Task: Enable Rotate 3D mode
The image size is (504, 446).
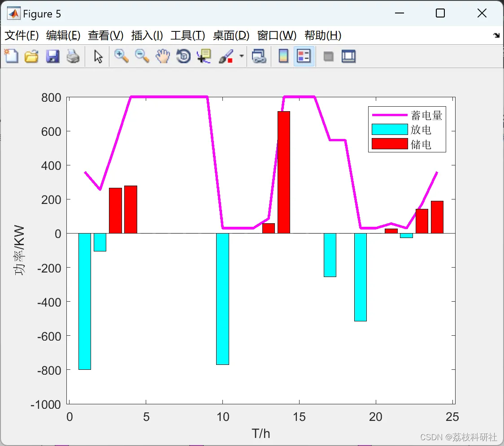Action: tap(183, 56)
